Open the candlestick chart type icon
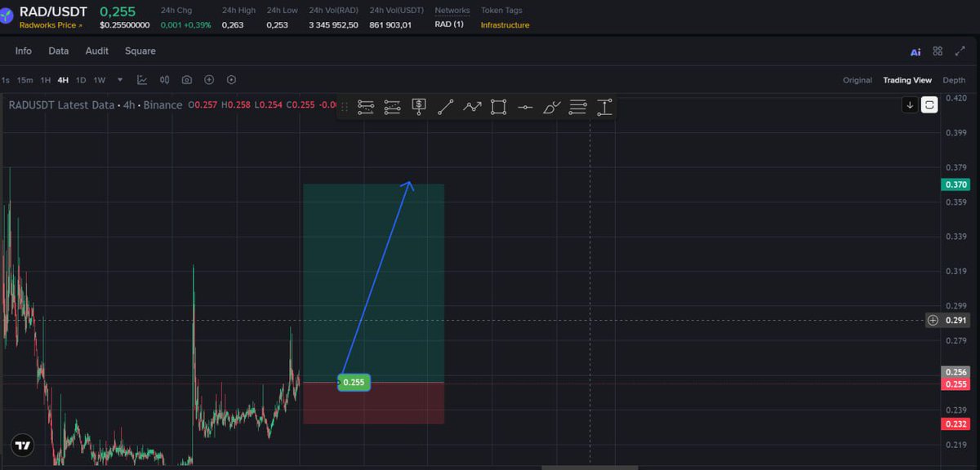Viewport: 980px width, 470px height. [164, 80]
